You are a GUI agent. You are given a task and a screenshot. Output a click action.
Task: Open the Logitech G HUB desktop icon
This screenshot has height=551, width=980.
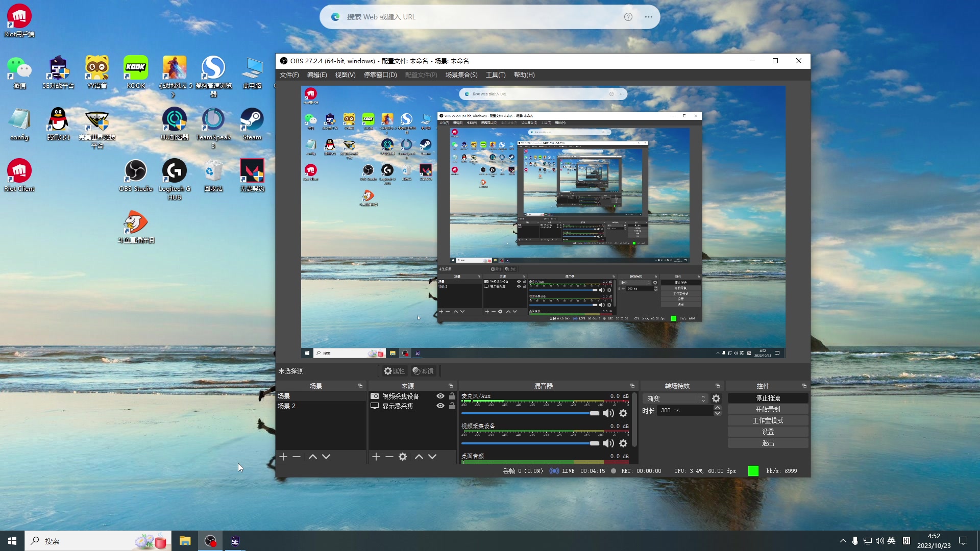[x=175, y=179]
